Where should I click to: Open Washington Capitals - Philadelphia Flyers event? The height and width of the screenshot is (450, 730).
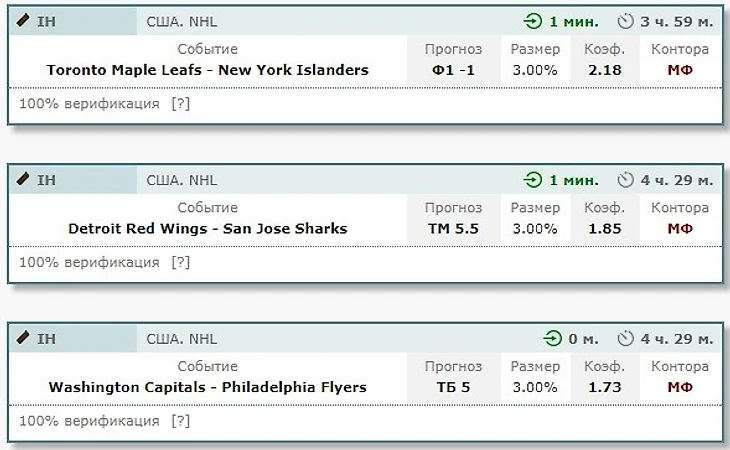pos(207,387)
